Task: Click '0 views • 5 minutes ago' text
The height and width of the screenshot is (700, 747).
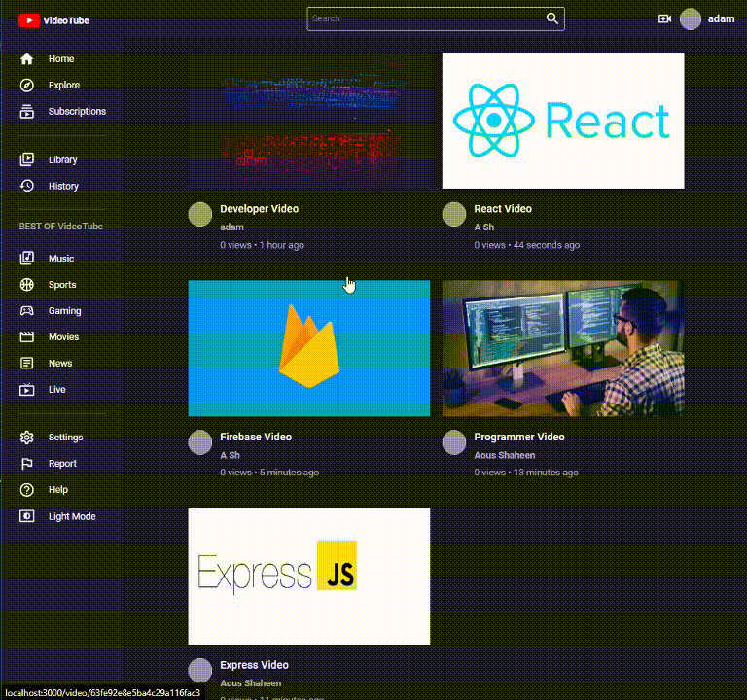Action: point(269,472)
